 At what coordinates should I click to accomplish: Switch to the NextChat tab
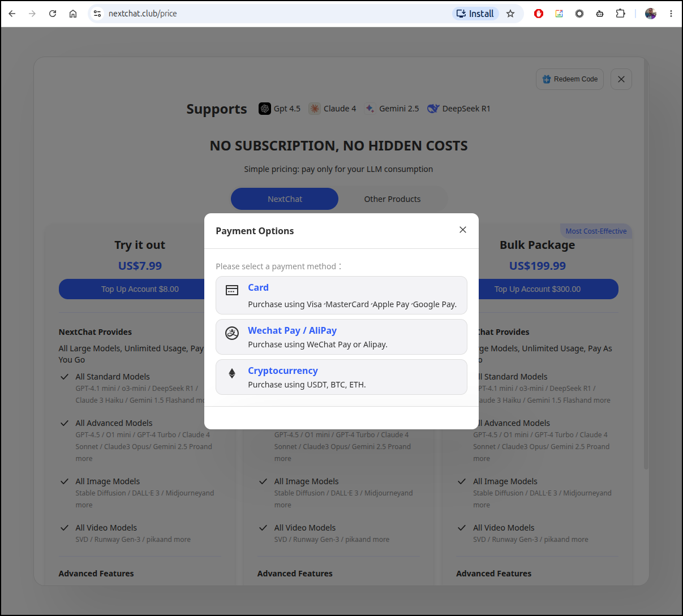285,199
